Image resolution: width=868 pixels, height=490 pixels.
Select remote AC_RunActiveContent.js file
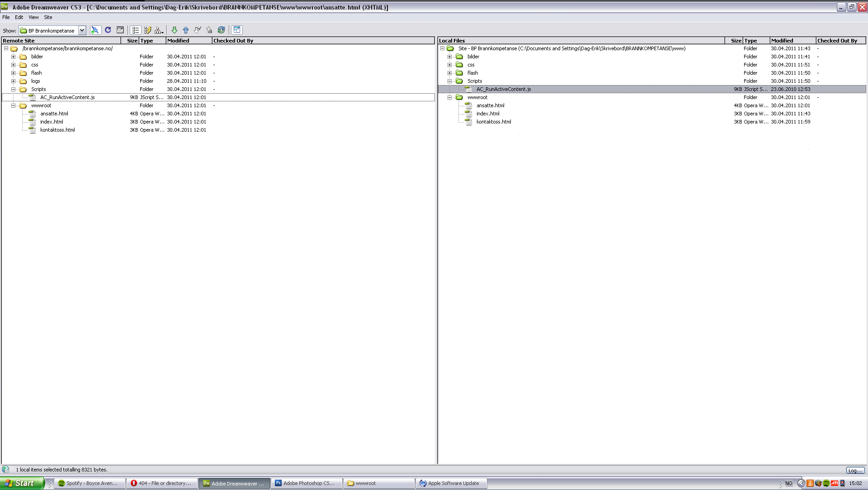coord(218,97)
